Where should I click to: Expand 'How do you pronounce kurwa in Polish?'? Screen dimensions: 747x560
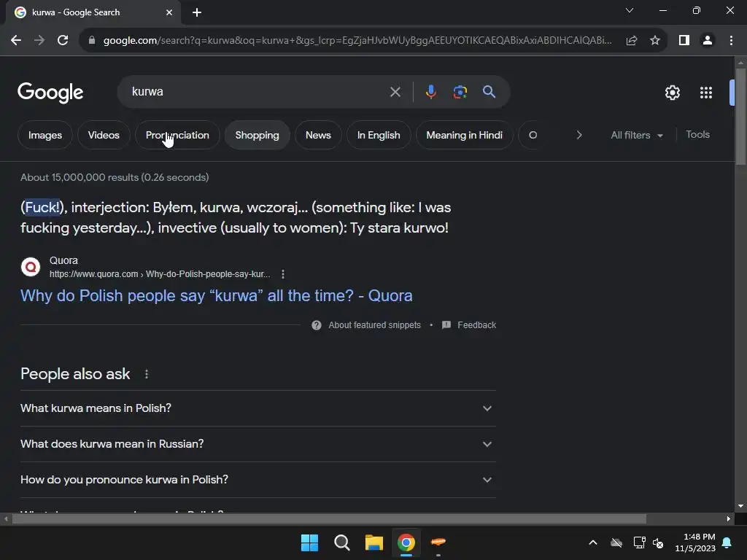pos(258,480)
